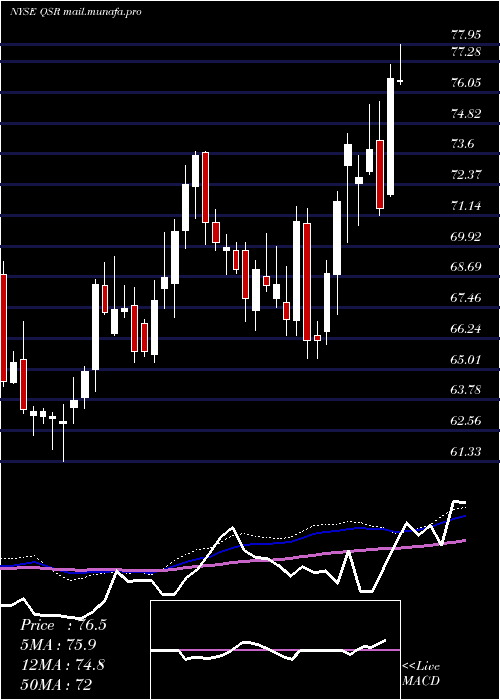This screenshot has height=700, width=500.
Task: Click the tall white candle reaching 76.5
Action: click(x=391, y=137)
